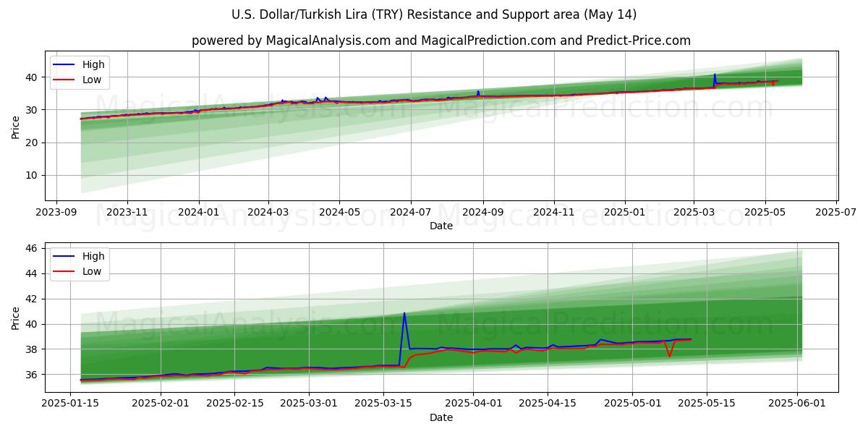The width and height of the screenshot is (868, 434).
Task: Click the 40 price tick on the bottom chart
Action: [33, 324]
